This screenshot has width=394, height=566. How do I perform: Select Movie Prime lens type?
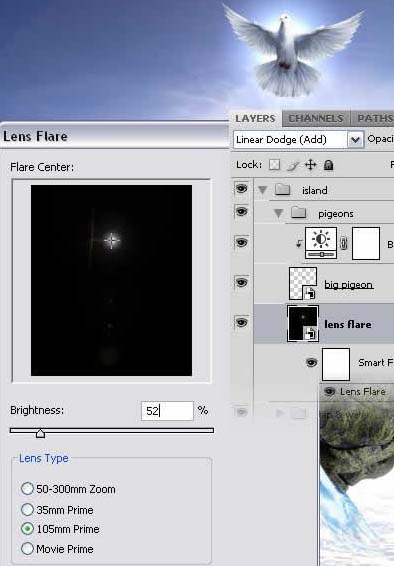(x=27, y=549)
